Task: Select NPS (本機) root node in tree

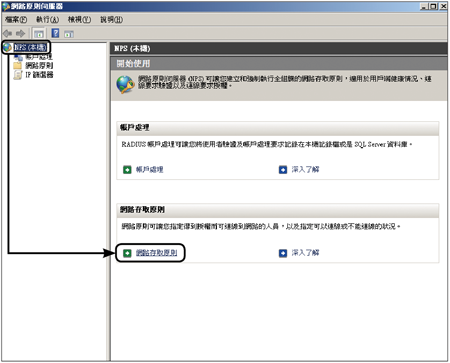Action: (x=30, y=47)
